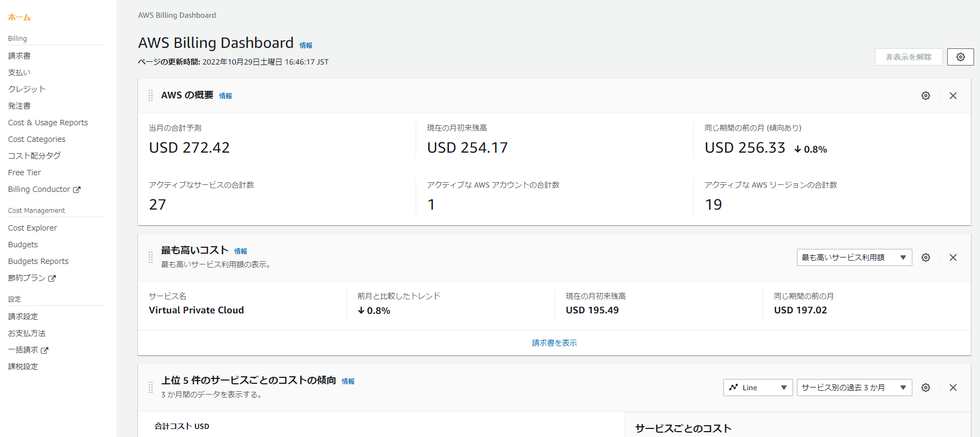Click the drag handle of 上位5件 trend widget
The image size is (980, 437).
(x=151, y=388)
